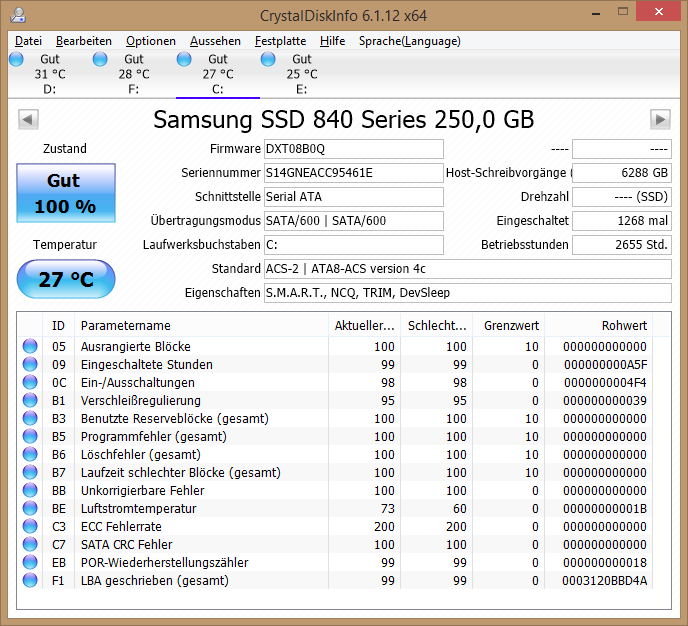Click the Schnittstelle field Serial ATA
The height and width of the screenshot is (626, 688).
pos(354,197)
